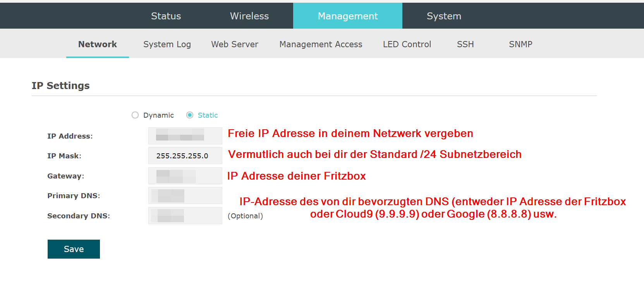Select the Network sub-tab
The image size is (644, 295).
pos(98,44)
